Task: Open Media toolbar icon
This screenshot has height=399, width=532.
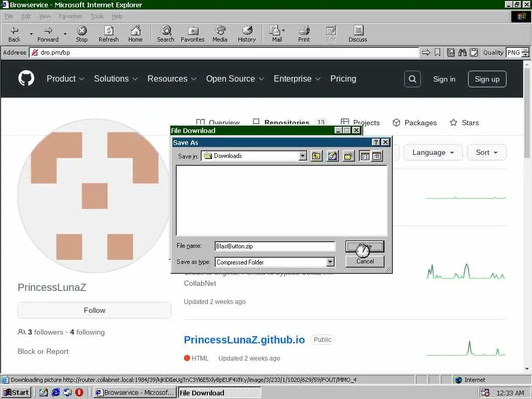Action: coord(220,34)
